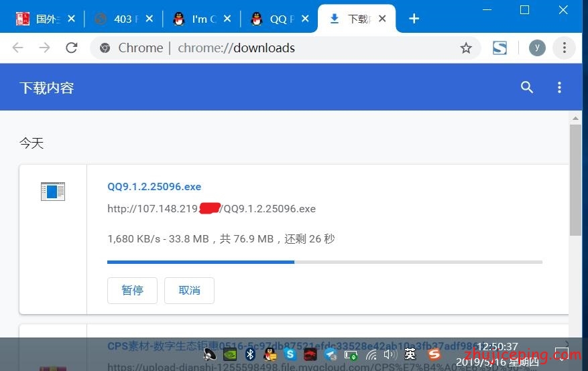
Task: Click the chrome://downloads address bar
Action: (285, 48)
